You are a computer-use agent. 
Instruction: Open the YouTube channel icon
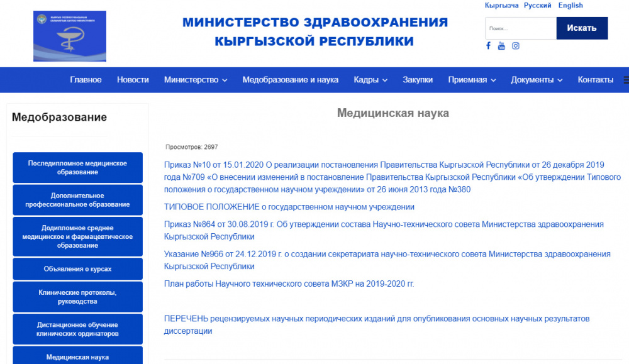(x=501, y=45)
